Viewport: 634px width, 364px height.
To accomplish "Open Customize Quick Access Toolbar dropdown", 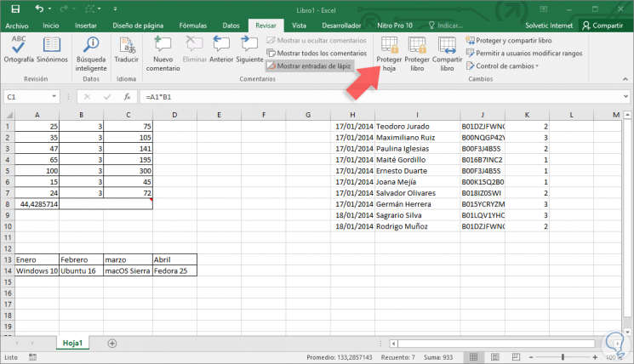I will pyautogui.click(x=115, y=9).
